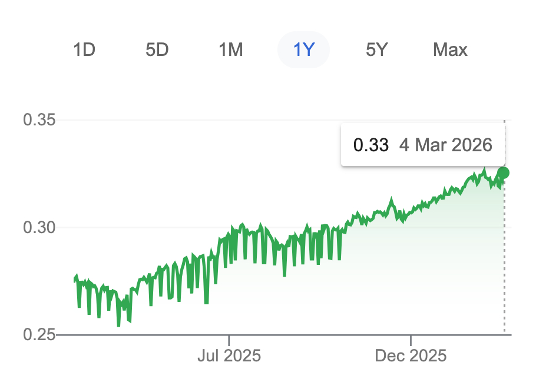Screen dimensions: 536x392
Task: Open the Max time range view
Action: point(450,50)
